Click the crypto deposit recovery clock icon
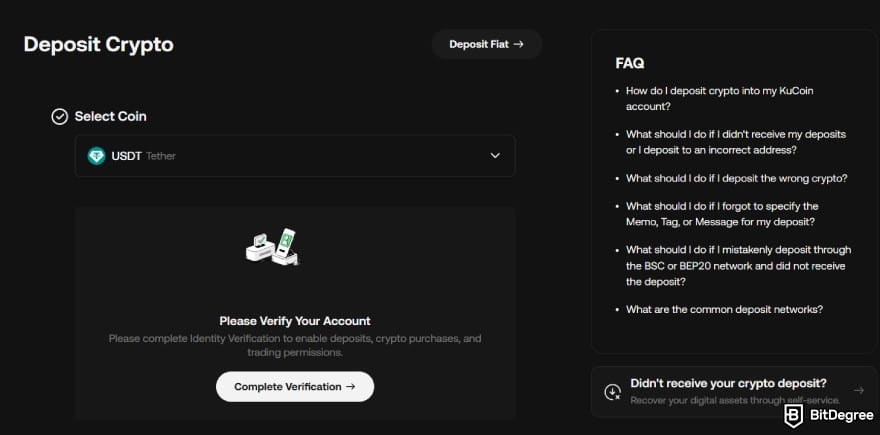 [x=612, y=392]
